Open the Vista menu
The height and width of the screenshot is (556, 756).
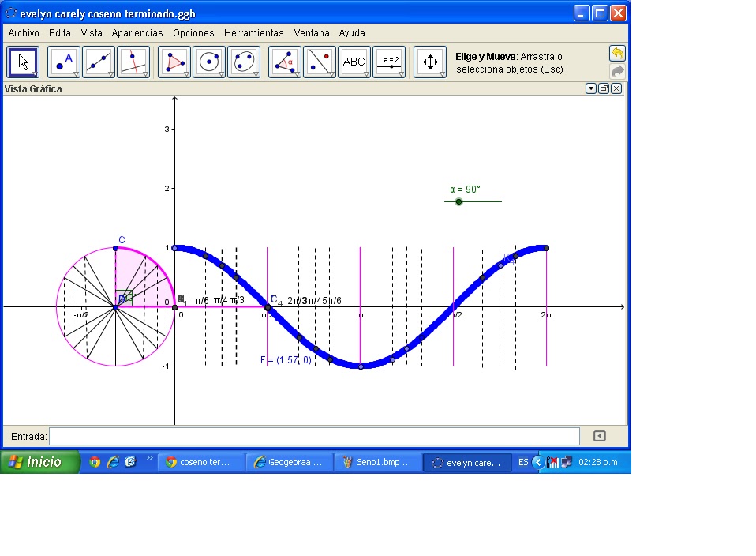[x=92, y=33]
